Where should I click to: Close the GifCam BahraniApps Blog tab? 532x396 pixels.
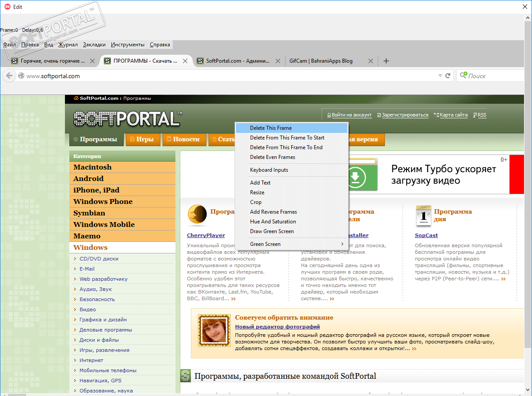(371, 61)
